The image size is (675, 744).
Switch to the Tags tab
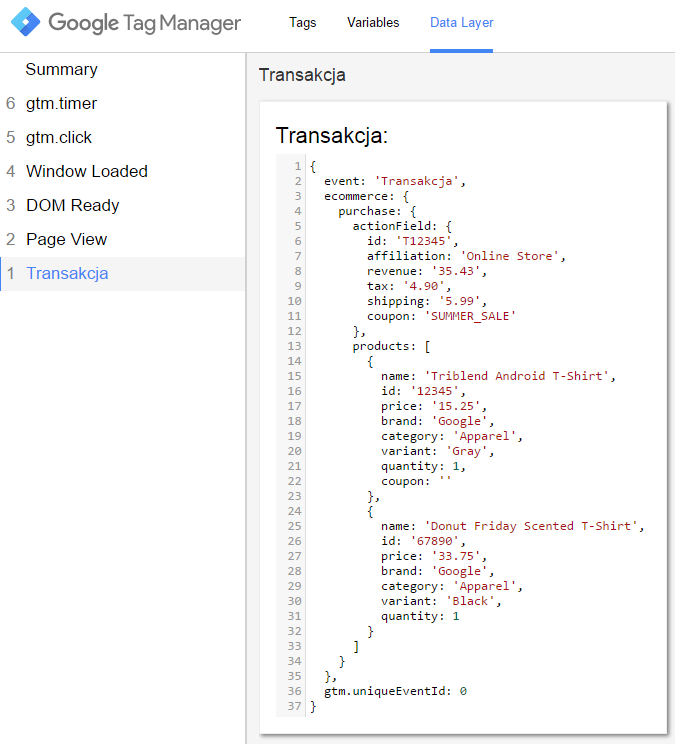pos(303,23)
